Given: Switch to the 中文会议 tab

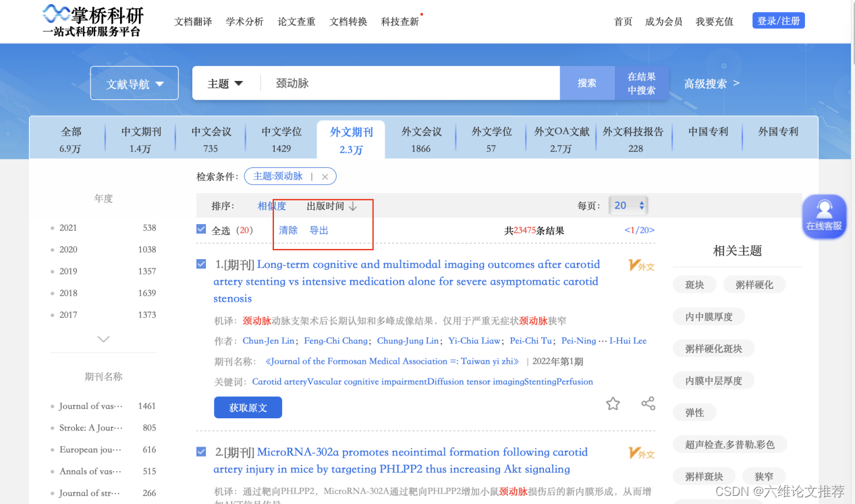Looking at the screenshot, I should point(211,138).
